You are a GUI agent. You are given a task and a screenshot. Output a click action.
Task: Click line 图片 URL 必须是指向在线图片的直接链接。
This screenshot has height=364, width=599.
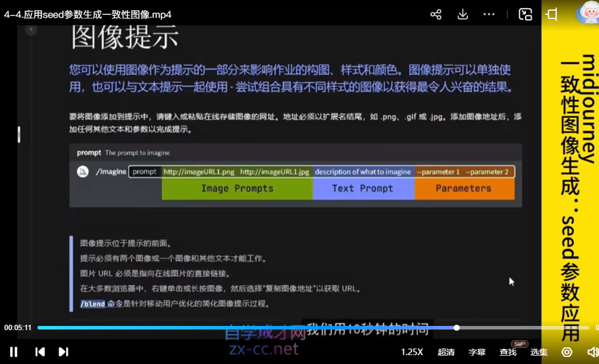pos(155,274)
